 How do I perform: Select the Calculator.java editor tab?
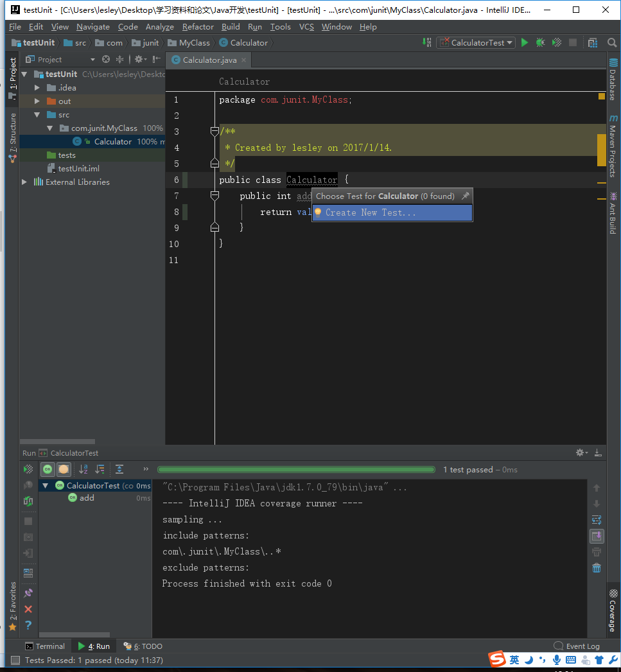pyautogui.click(x=209, y=60)
